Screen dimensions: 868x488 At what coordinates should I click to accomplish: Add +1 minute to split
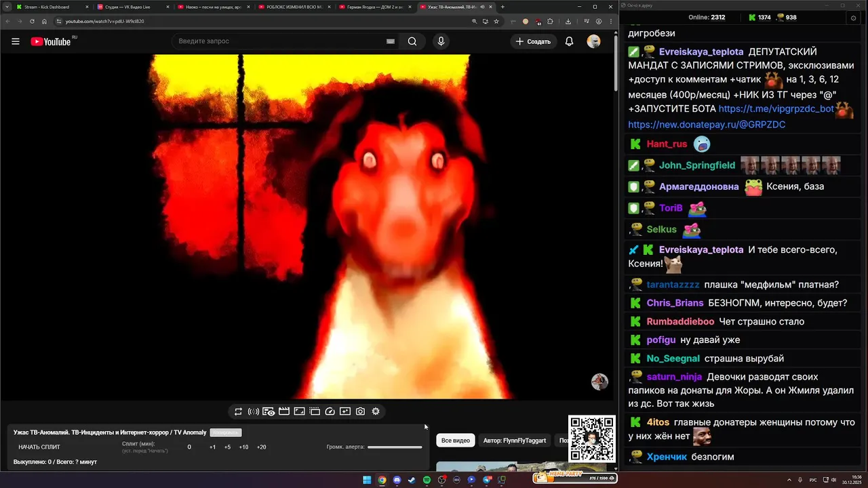tap(212, 447)
